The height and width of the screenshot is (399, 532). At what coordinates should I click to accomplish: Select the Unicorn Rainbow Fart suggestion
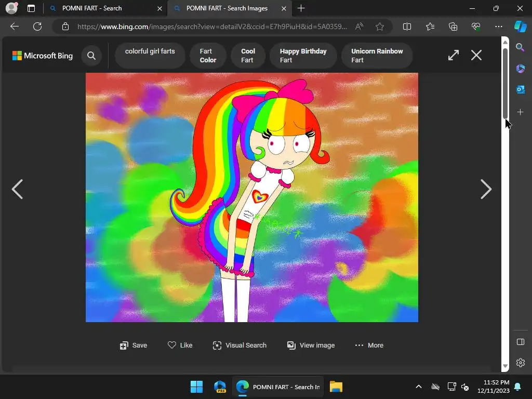377,55
